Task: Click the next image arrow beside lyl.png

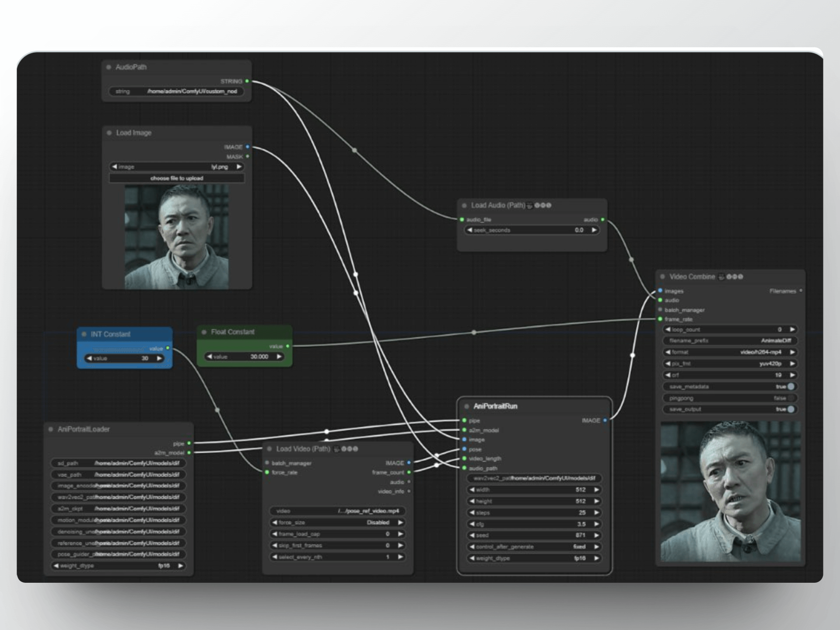Action: tap(239, 167)
